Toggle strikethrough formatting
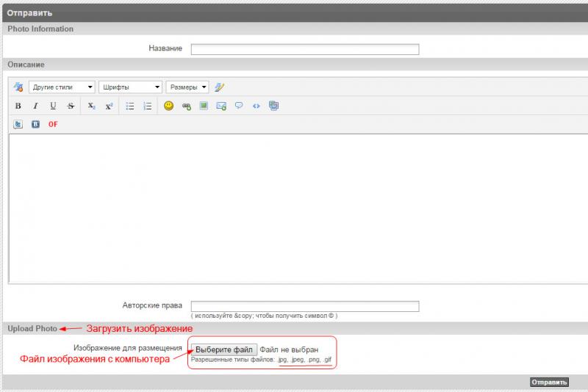 pos(71,106)
